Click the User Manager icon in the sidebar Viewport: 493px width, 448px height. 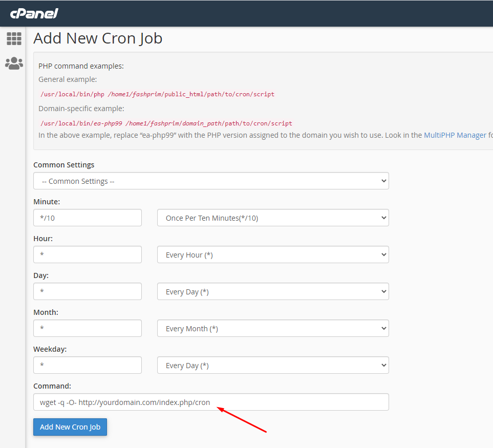(x=14, y=63)
